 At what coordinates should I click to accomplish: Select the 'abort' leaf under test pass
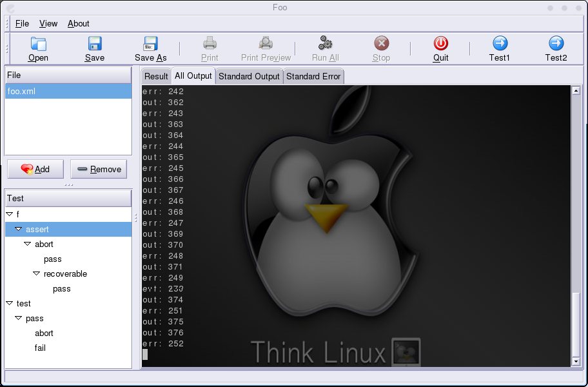point(44,333)
